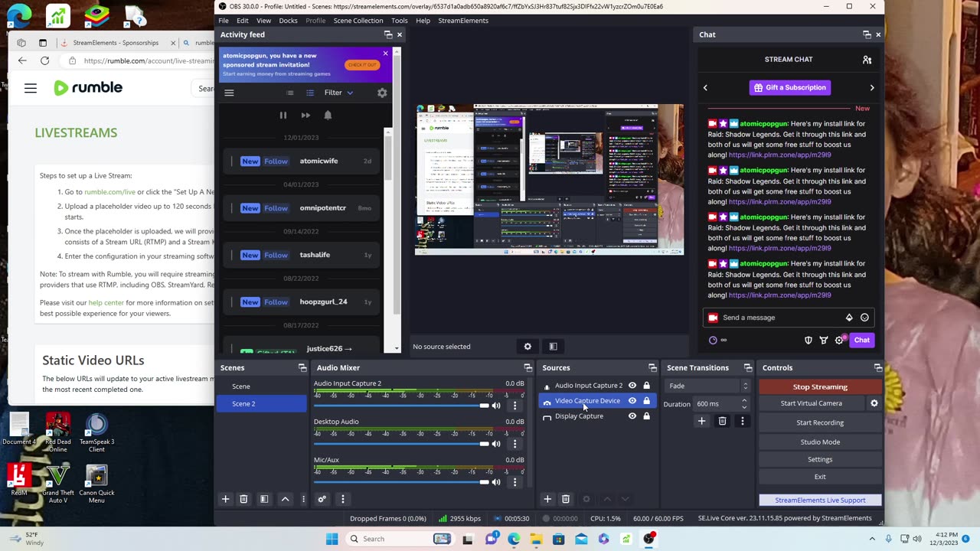Skip to next activity feed alert
Screen dimensions: 980x551
coord(305,116)
